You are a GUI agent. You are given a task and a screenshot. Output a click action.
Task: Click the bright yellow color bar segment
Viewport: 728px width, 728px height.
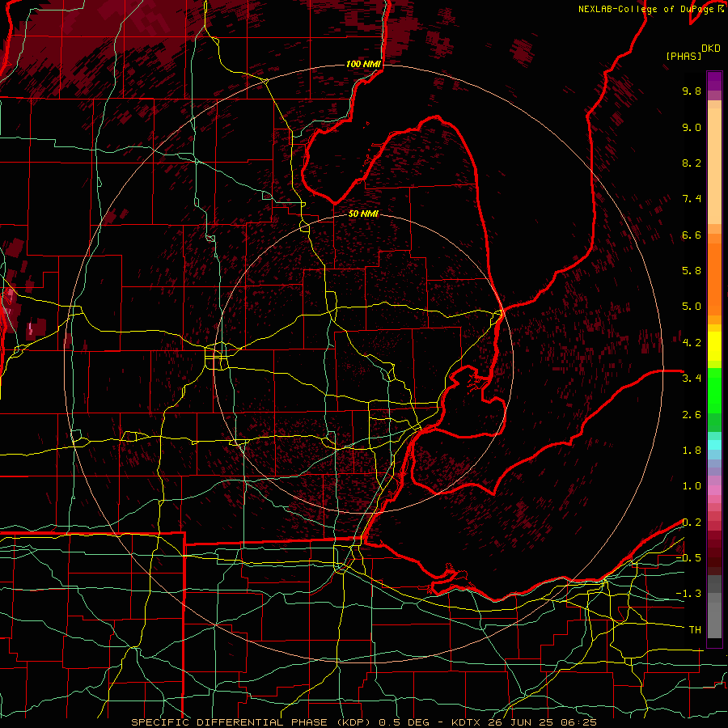714,346
